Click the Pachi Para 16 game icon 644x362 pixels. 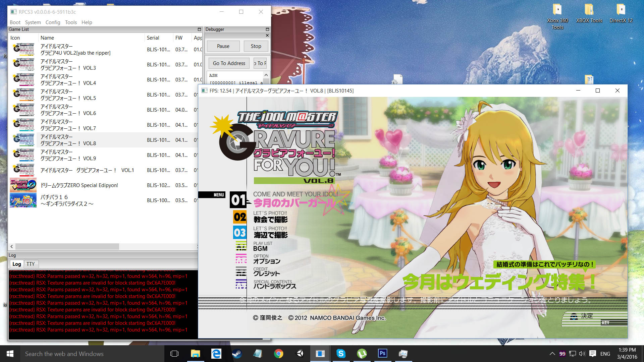coord(23,200)
